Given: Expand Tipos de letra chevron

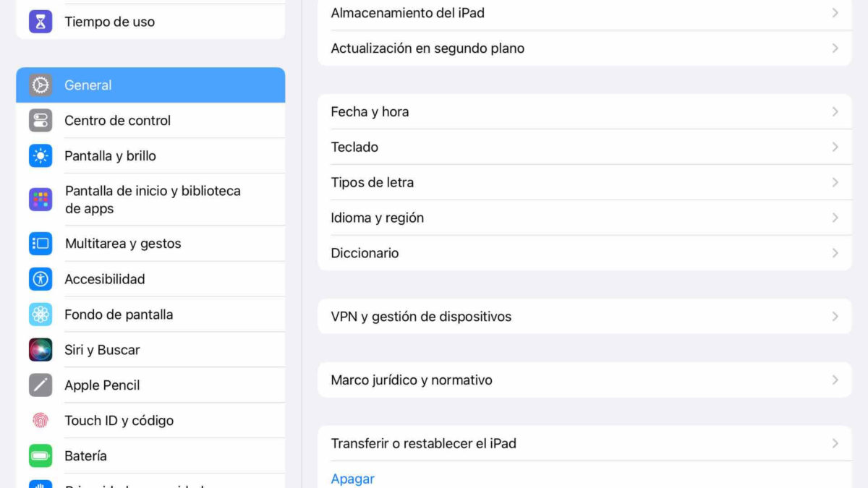Looking at the screenshot, I should (835, 182).
